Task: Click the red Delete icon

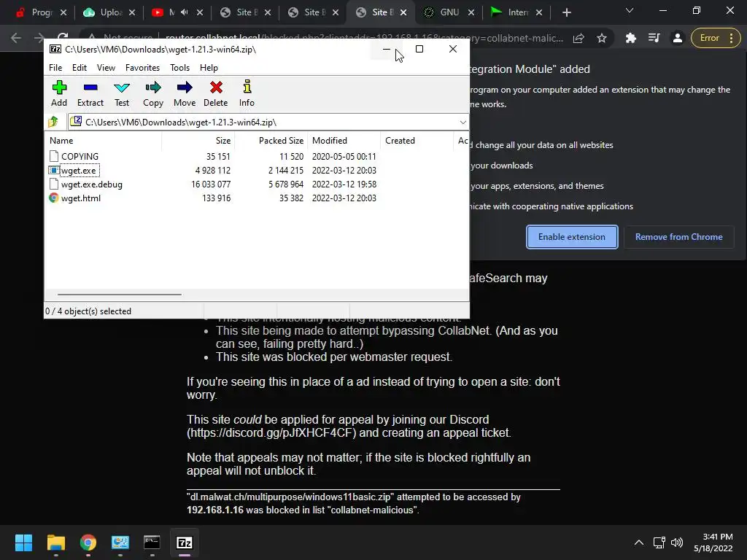Action: point(216,87)
